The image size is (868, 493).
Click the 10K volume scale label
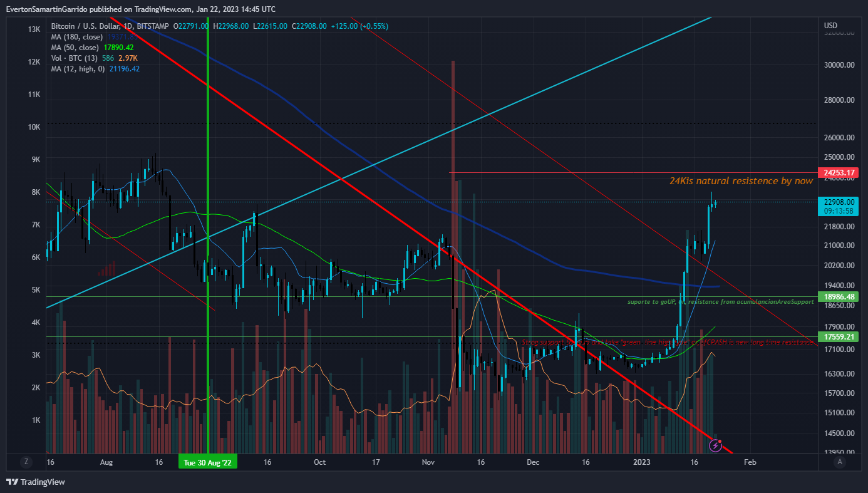pos(34,127)
